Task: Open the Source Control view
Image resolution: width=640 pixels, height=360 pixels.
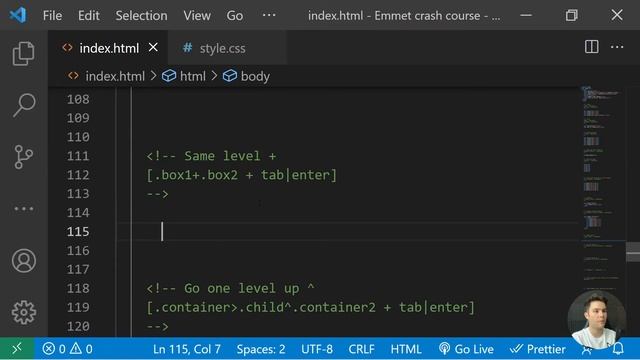Action: [24, 157]
